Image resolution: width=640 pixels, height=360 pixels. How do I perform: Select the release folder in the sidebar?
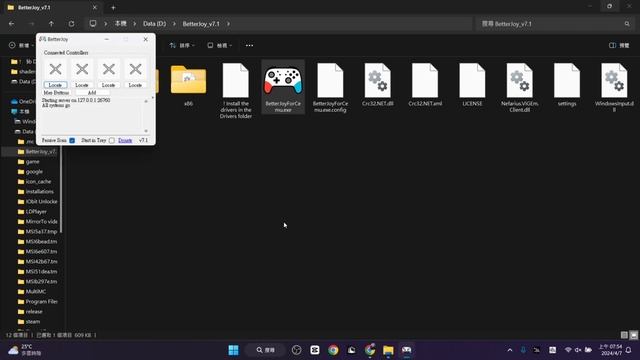pos(34,311)
